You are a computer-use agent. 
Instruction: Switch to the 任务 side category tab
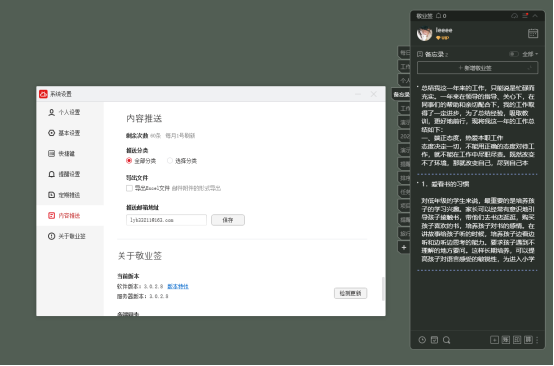[x=405, y=192]
